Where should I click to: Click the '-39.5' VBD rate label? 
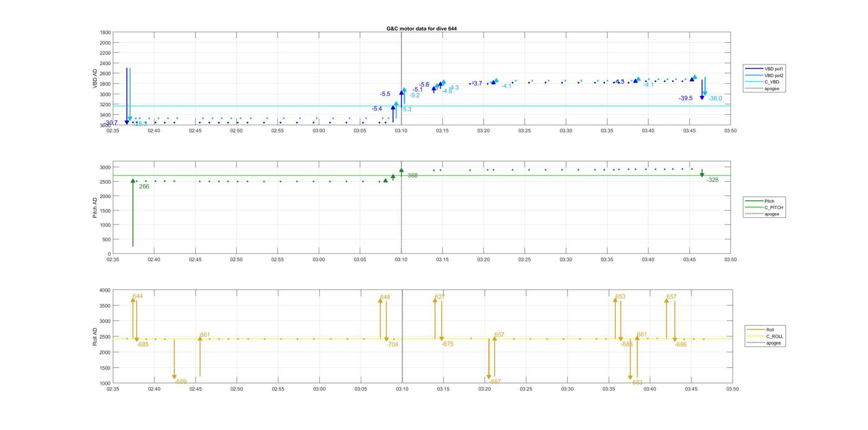686,98
